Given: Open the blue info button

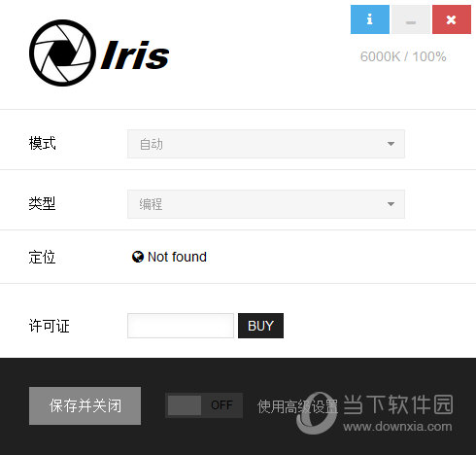Looking at the screenshot, I should pyautogui.click(x=370, y=19).
